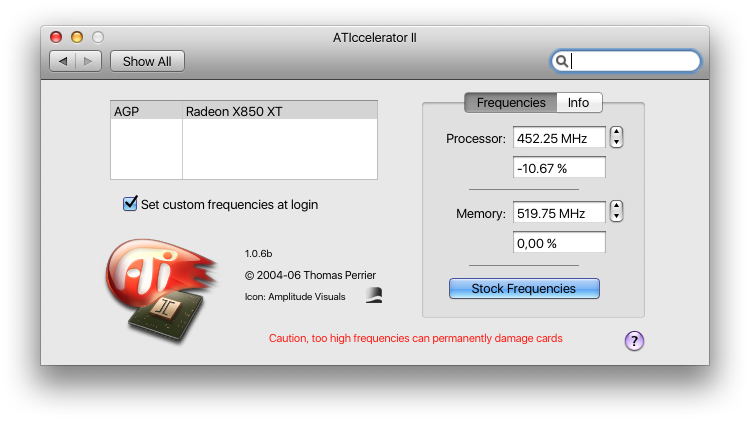The image size is (750, 421).
Task: Adjust the Memory frequency stepper
Action: [x=616, y=212]
